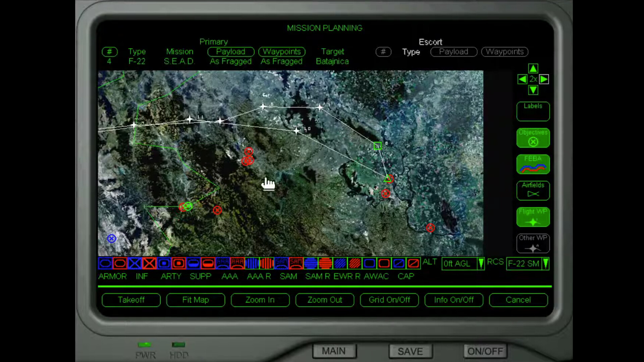Select the blue AAA icon
This screenshot has height=362, width=644.
223,264
